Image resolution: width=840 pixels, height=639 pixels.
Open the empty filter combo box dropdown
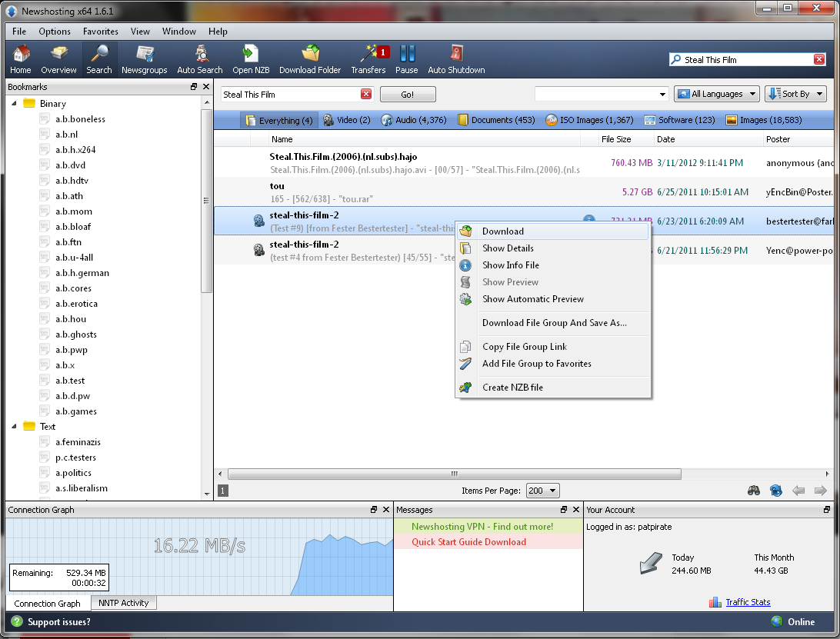tap(662, 95)
